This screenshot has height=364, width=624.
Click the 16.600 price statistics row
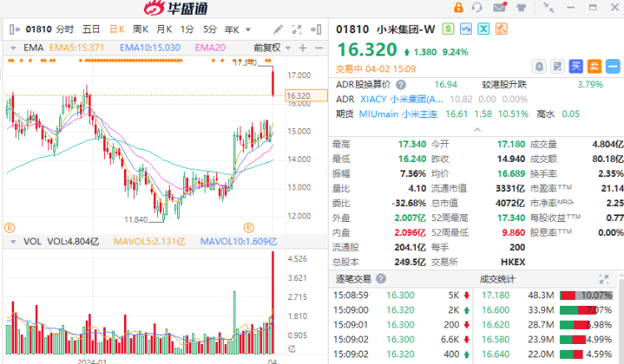click(547, 310)
